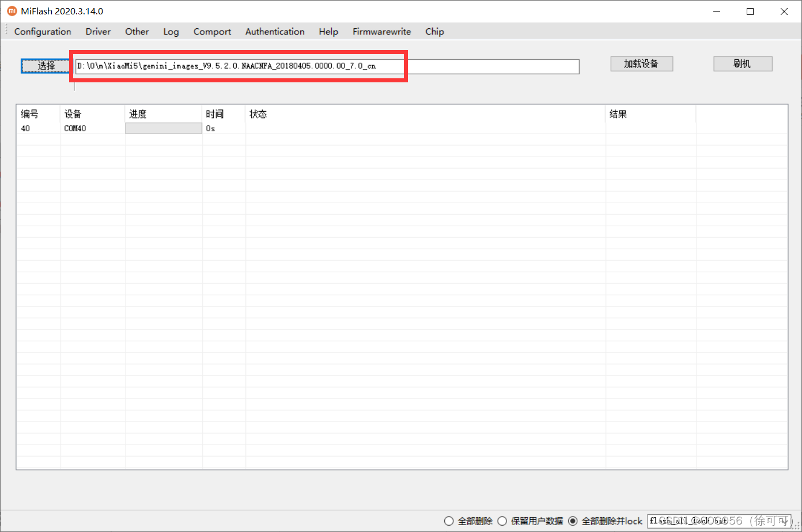
Task: Minimize the MiFlash window
Action: [x=716, y=11]
